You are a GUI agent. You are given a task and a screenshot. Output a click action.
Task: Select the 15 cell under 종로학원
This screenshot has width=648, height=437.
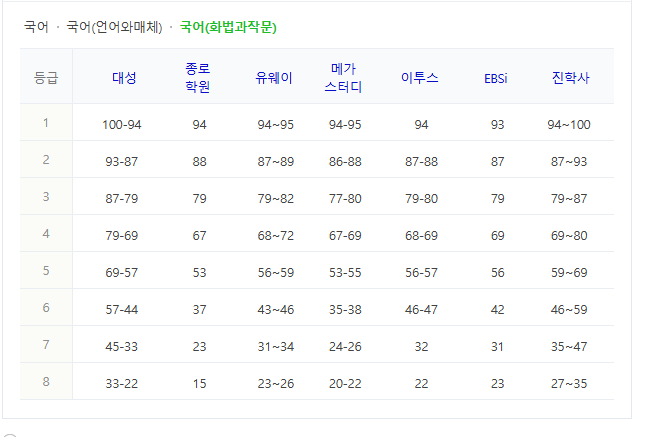click(199, 384)
